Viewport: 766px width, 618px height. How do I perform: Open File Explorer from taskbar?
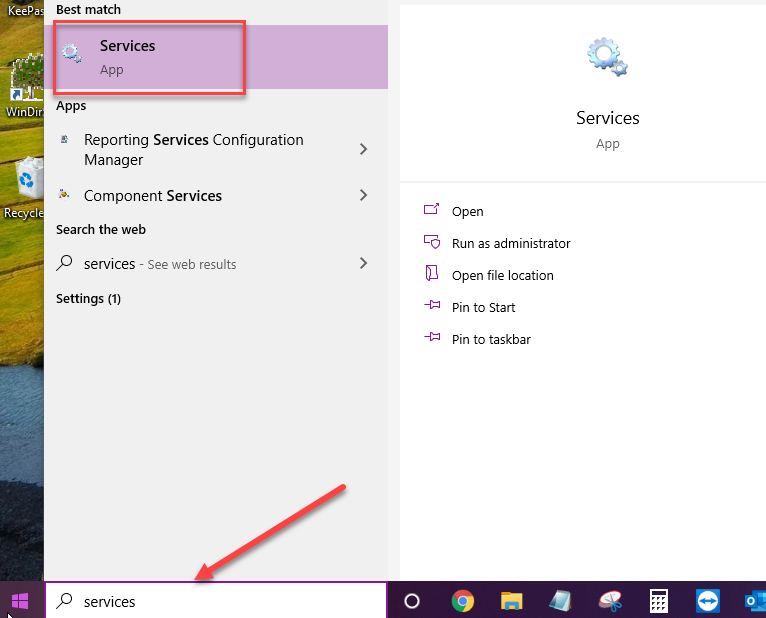(x=511, y=601)
